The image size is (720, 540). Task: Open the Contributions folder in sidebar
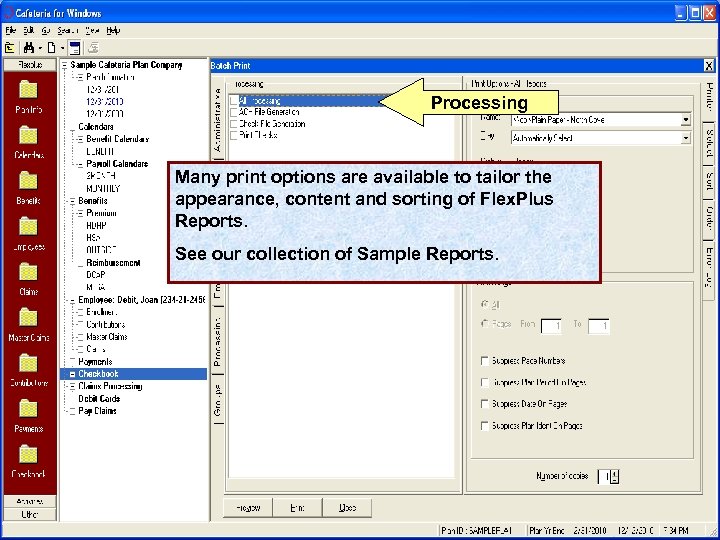pos(28,370)
